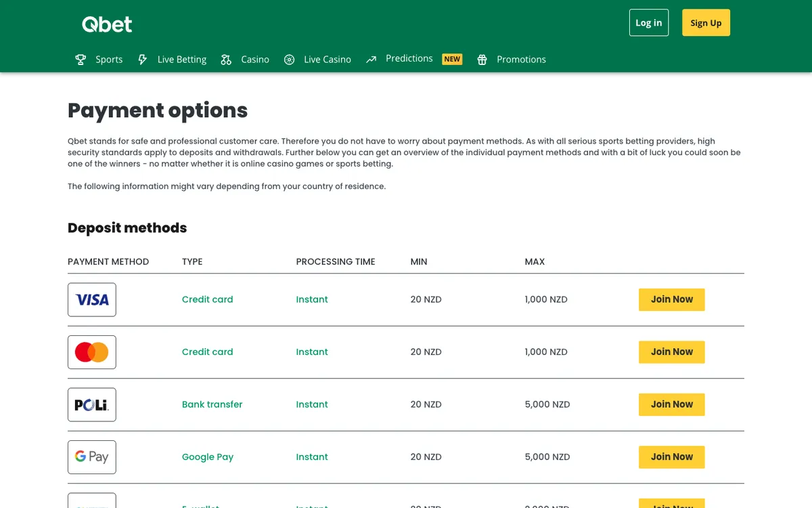Image resolution: width=812 pixels, height=508 pixels.
Task: Click Instant processing time in POLi row
Action: coord(312,404)
